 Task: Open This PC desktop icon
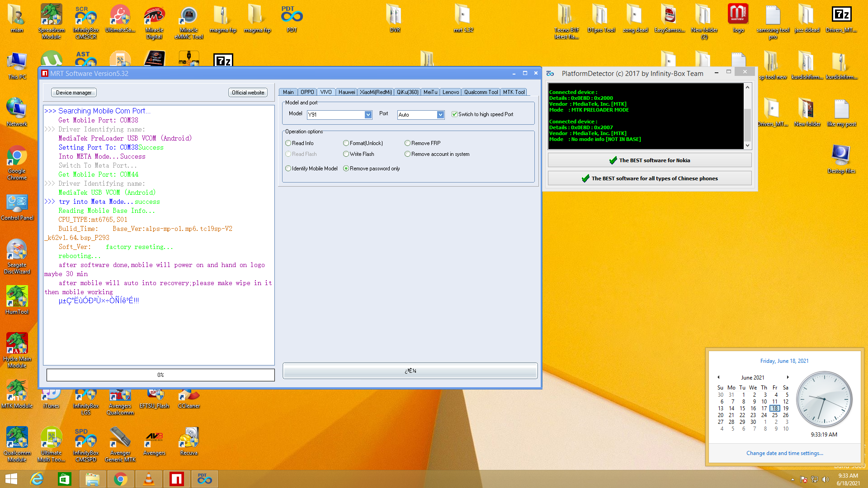click(17, 66)
